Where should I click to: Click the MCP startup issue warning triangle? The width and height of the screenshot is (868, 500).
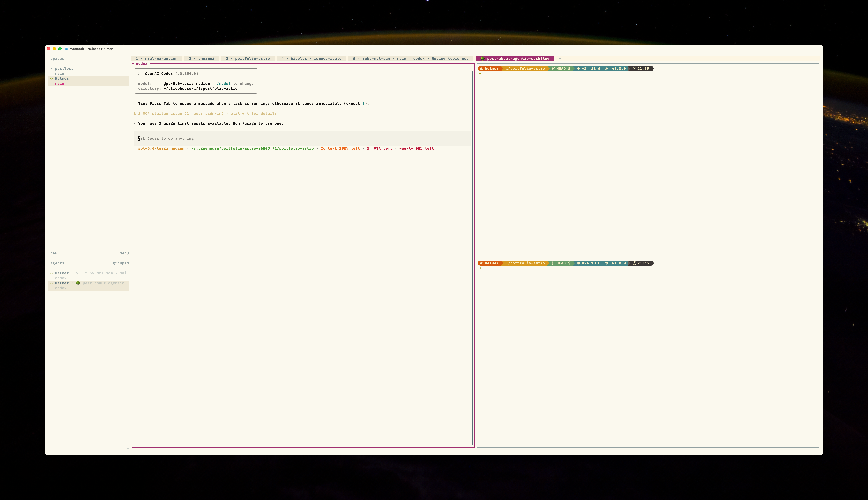coord(135,113)
